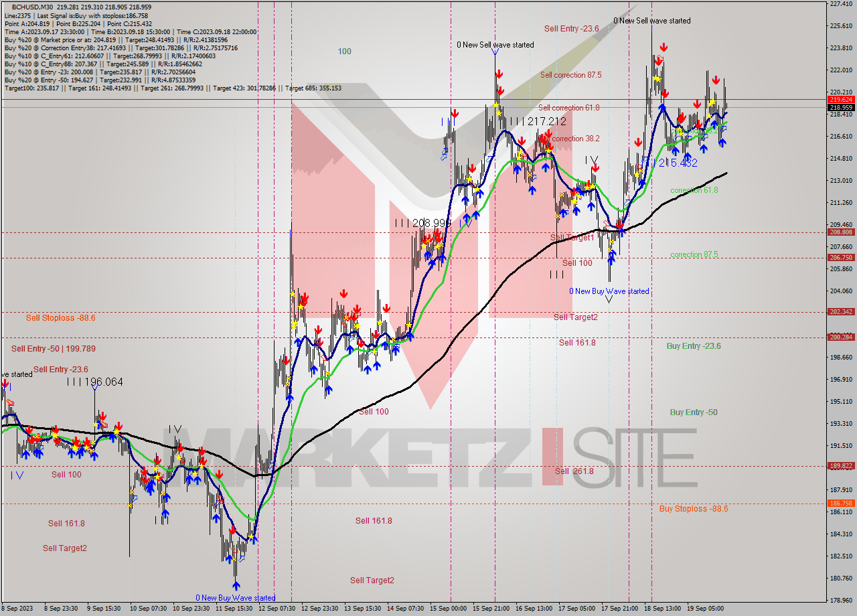Click the 200.284 price level tag
The width and height of the screenshot is (857, 616).
click(841, 337)
